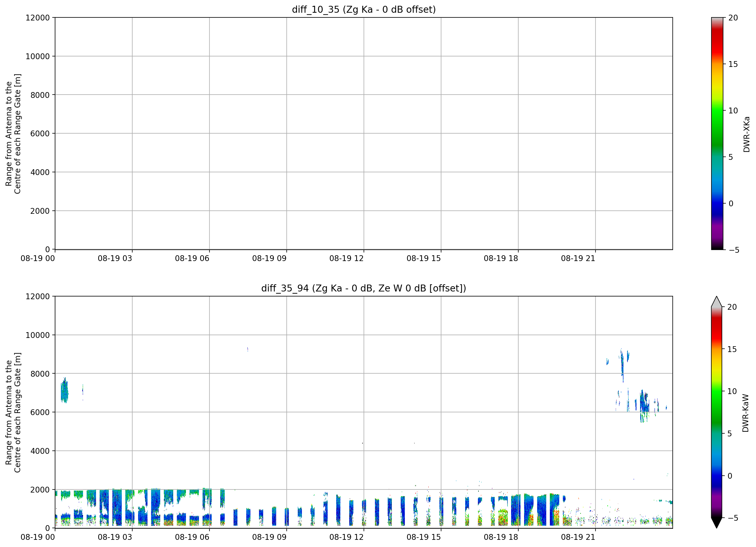Image resolution: width=756 pixels, height=547 pixels.
Task: Click the 4000 y-tick on diff_35_94 plot
Action: (x=40, y=451)
